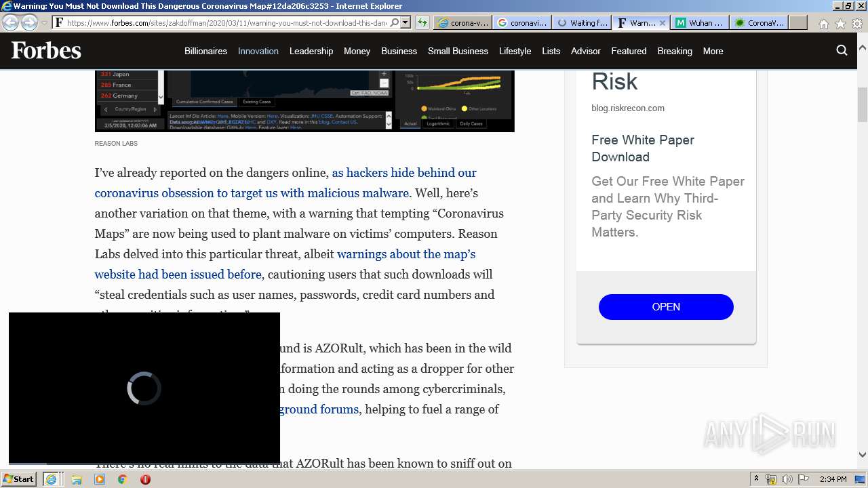Open the address bar autocomplete dropdown
The image size is (868, 488).
click(x=406, y=22)
